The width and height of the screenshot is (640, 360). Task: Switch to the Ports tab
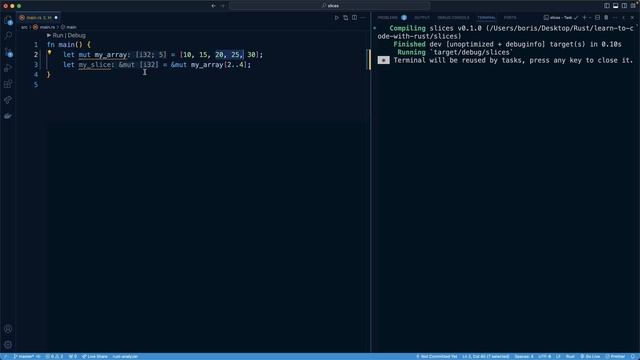510,18
